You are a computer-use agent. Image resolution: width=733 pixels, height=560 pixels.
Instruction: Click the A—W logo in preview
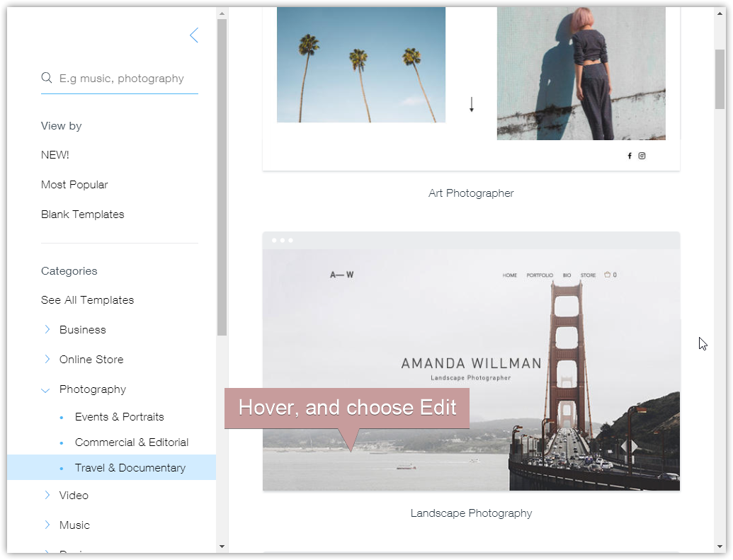pos(342,275)
